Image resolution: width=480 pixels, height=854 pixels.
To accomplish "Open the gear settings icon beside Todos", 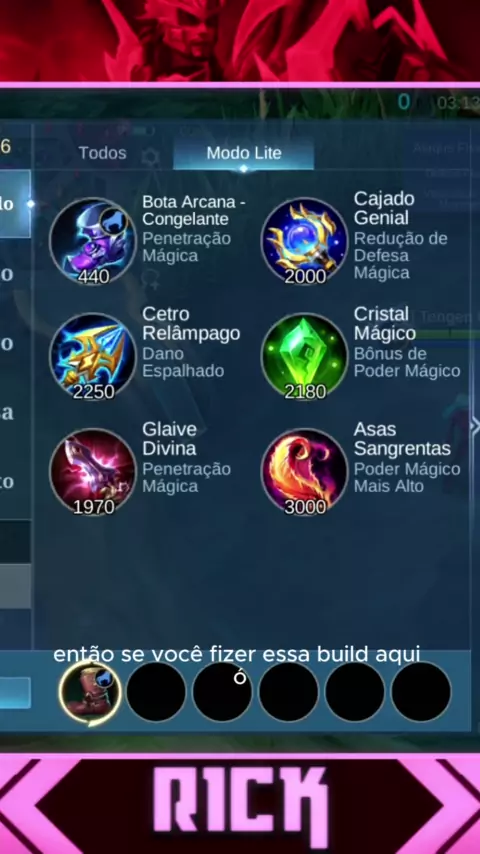I will point(150,157).
